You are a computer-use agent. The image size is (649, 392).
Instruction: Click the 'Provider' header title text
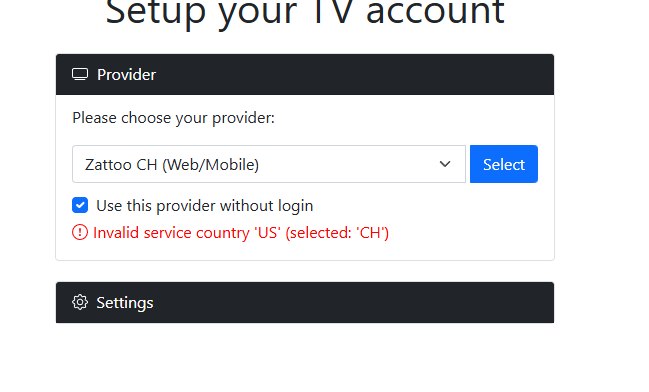pos(126,75)
